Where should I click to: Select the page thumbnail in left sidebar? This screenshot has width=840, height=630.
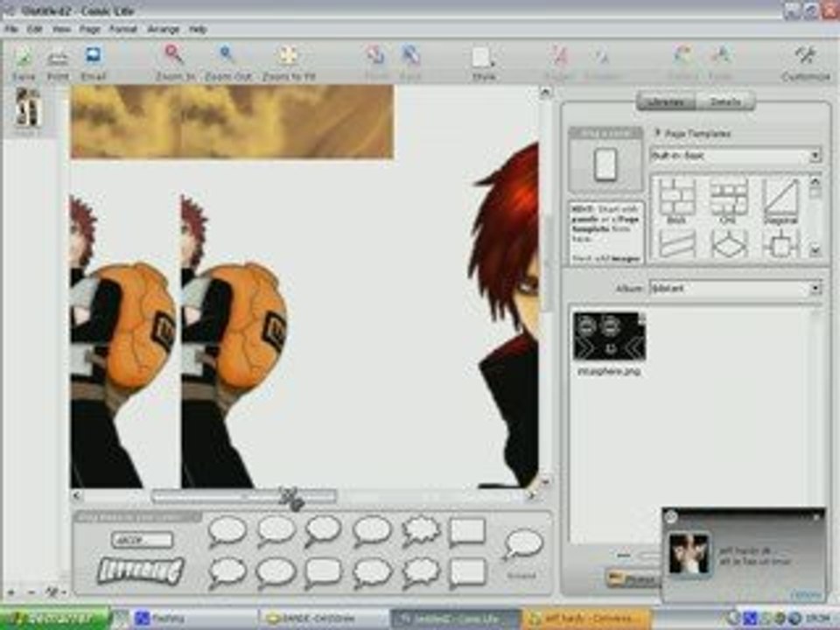pos(28,107)
